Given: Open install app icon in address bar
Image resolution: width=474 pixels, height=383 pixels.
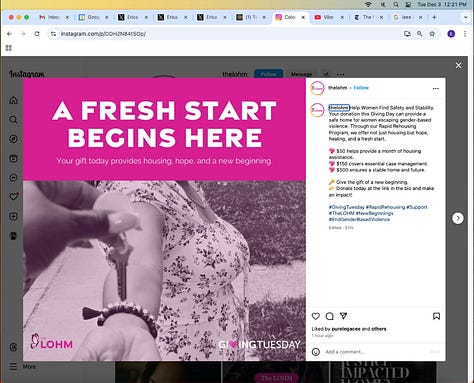Looking at the screenshot, I should pyautogui.click(x=407, y=34).
